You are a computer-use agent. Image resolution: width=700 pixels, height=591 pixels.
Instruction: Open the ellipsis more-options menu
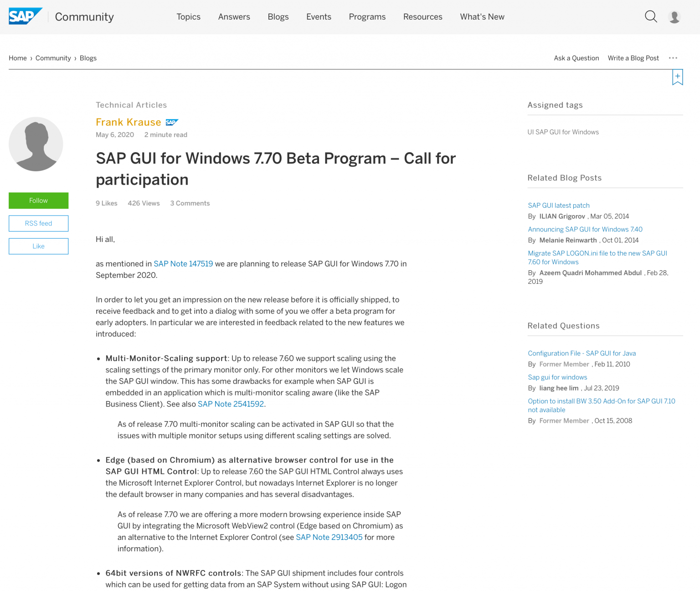(673, 58)
